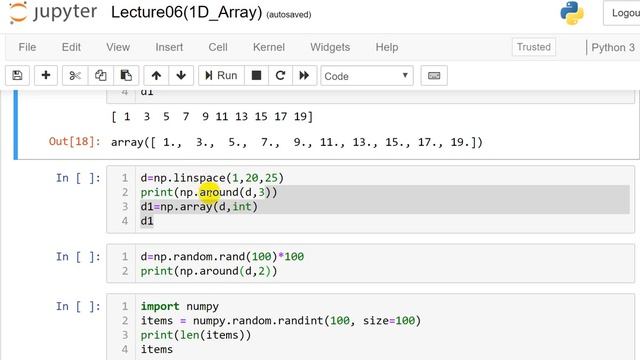Click the Trusted notebook button
Viewport: 640px width, 360px height.
(533, 47)
